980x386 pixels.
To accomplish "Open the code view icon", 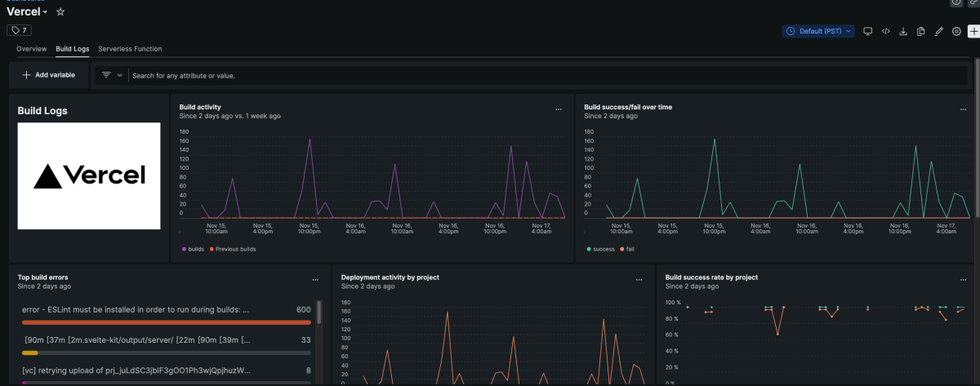I will [886, 31].
